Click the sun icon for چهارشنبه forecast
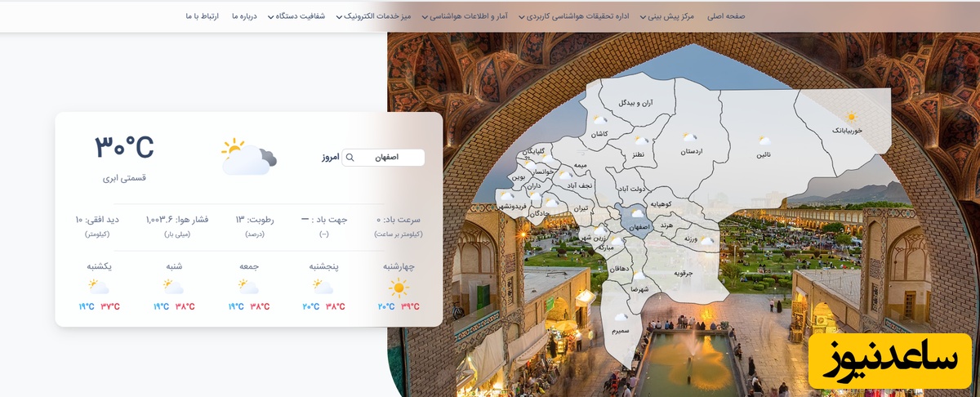 [x=399, y=287]
